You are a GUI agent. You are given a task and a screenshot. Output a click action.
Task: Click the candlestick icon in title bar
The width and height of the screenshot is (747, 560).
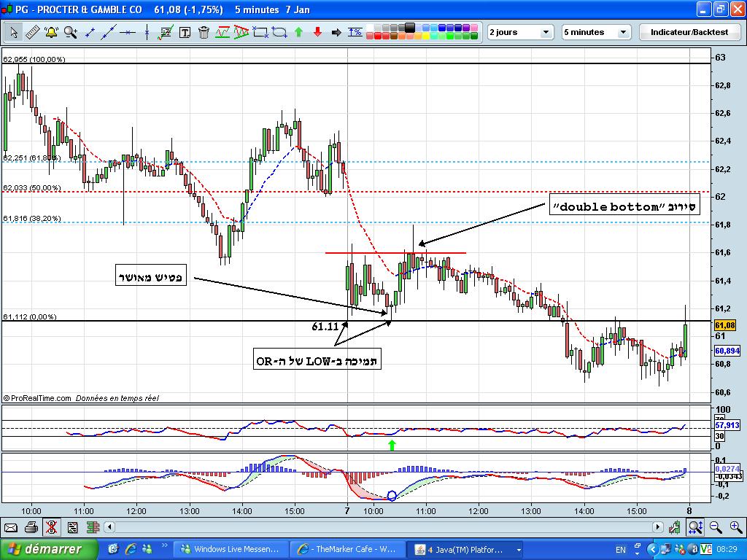pyautogui.click(x=7, y=9)
